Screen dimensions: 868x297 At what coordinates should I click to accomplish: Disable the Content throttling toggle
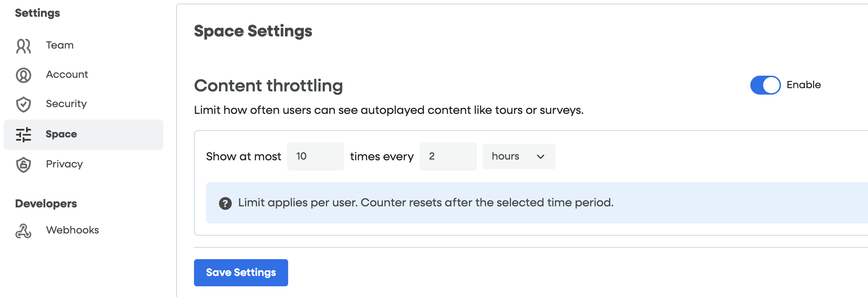click(765, 85)
